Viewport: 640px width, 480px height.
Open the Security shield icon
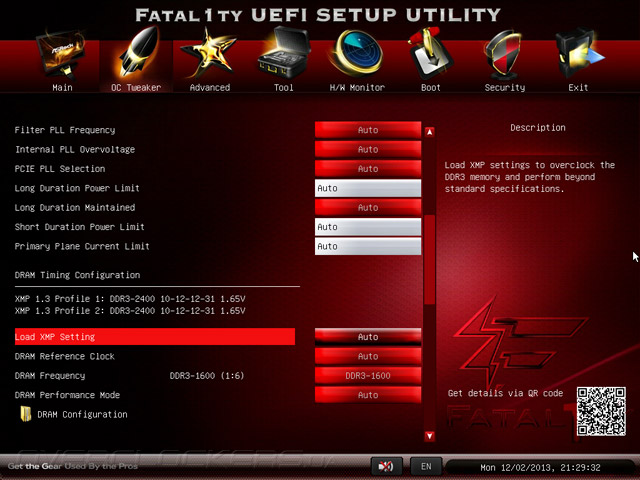pyautogui.click(x=503, y=55)
